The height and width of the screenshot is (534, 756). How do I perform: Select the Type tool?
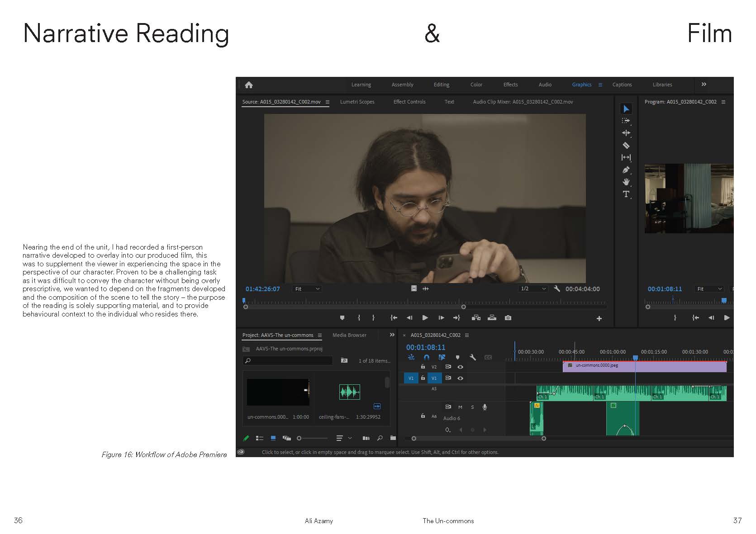pyautogui.click(x=626, y=194)
